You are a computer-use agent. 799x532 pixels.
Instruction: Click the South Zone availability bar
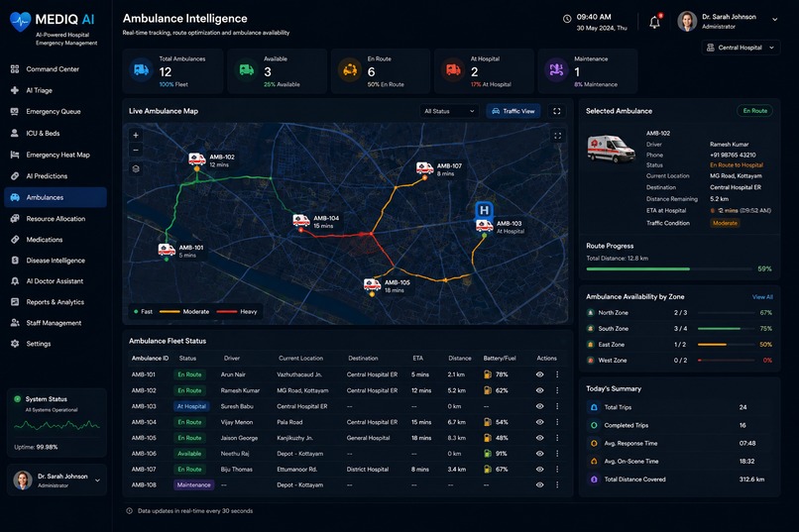[726, 329]
